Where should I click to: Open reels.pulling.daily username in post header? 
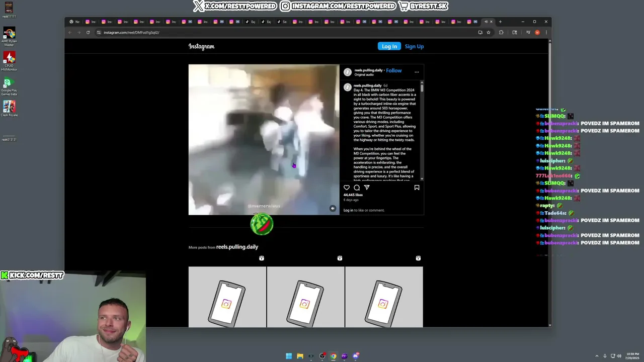pos(368,70)
